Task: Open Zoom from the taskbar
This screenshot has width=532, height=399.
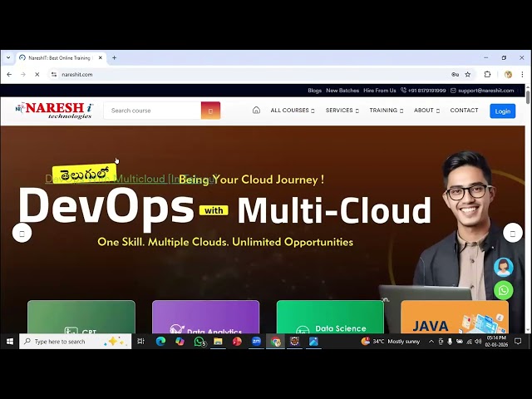Action: click(x=257, y=342)
